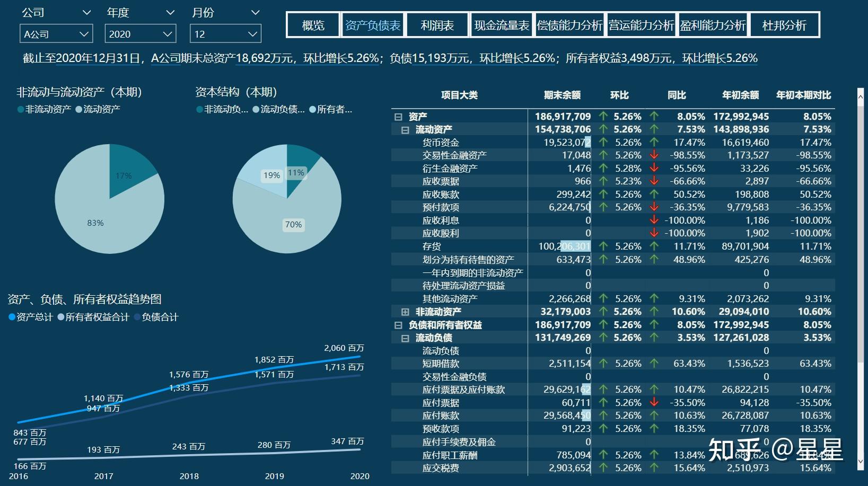Screen dimensions: 868x486
Task: Expand the 非流动资产 row
Action: tap(405, 312)
